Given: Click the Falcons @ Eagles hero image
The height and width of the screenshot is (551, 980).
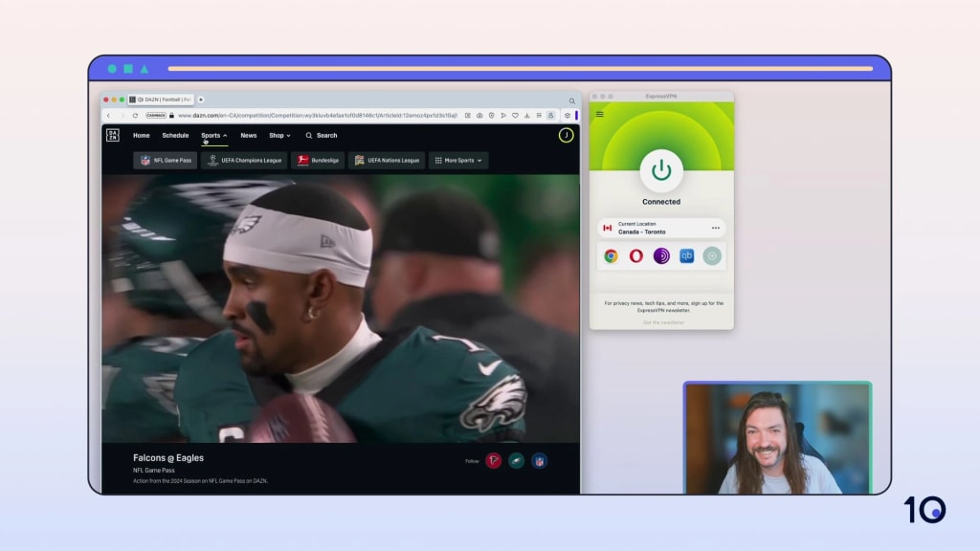Looking at the screenshot, I should click(341, 309).
